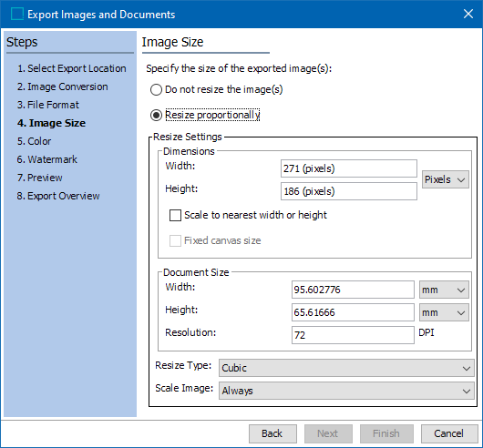Expand the Resize Type Cubic dropdown
483x448 pixels.
point(346,368)
